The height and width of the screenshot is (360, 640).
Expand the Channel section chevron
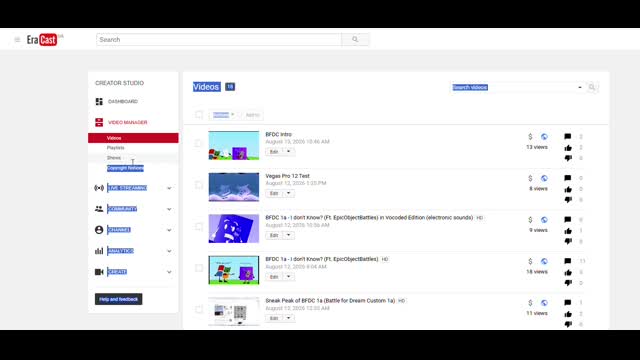point(169,230)
